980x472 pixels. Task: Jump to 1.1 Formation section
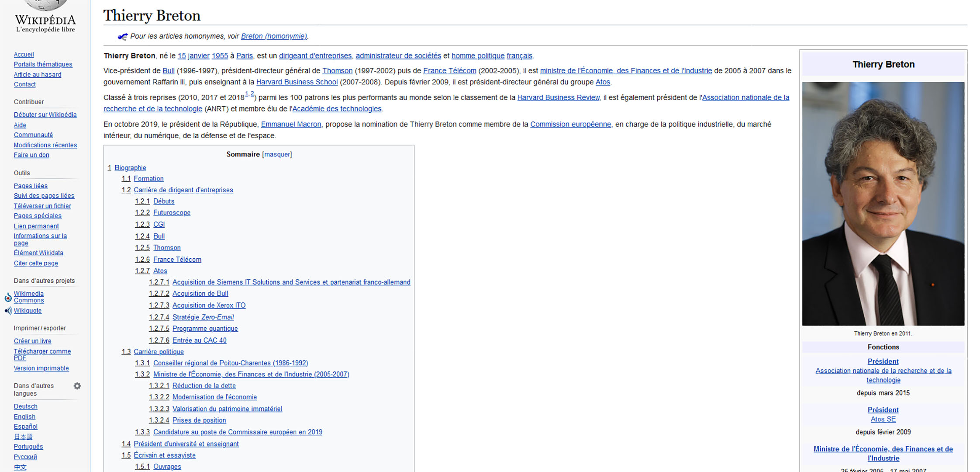click(x=148, y=179)
